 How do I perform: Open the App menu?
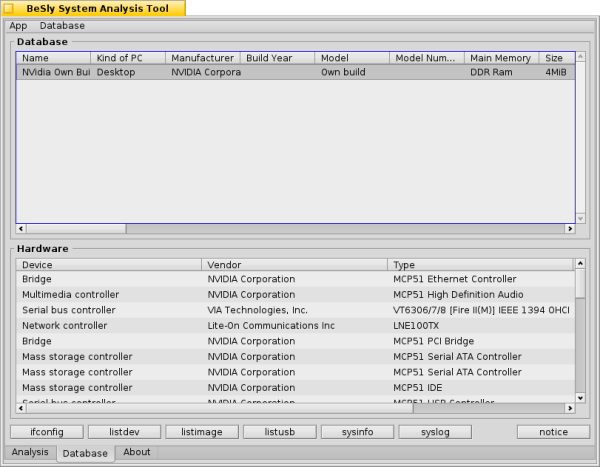point(18,25)
